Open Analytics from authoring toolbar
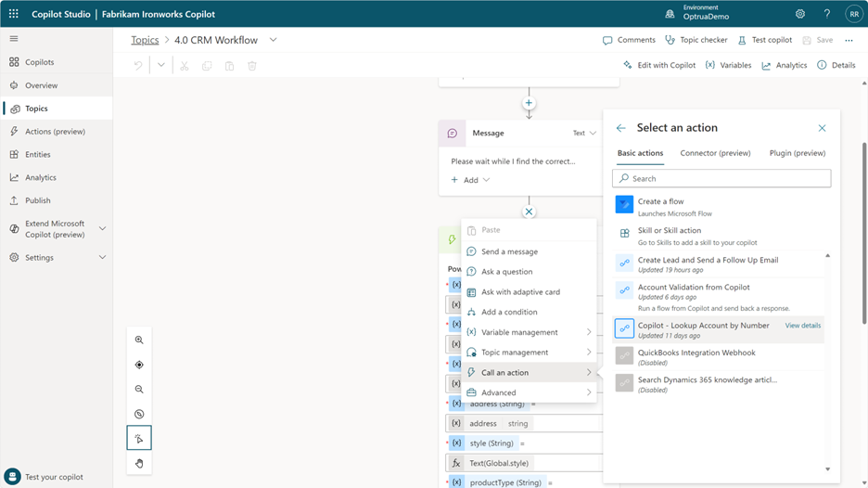This screenshot has width=868, height=488. [784, 65]
